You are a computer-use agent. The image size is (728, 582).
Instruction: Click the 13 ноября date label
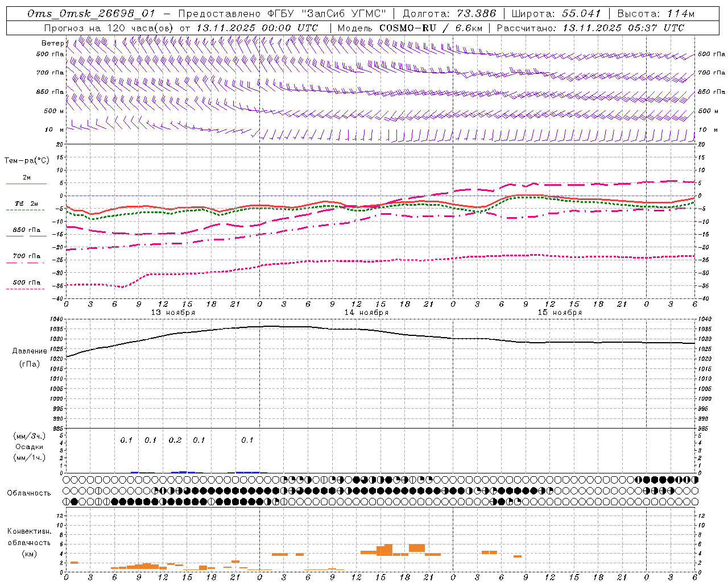tap(173, 313)
